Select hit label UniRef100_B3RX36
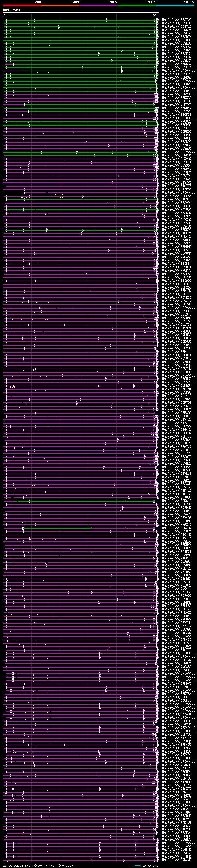 tap(177, 101)
